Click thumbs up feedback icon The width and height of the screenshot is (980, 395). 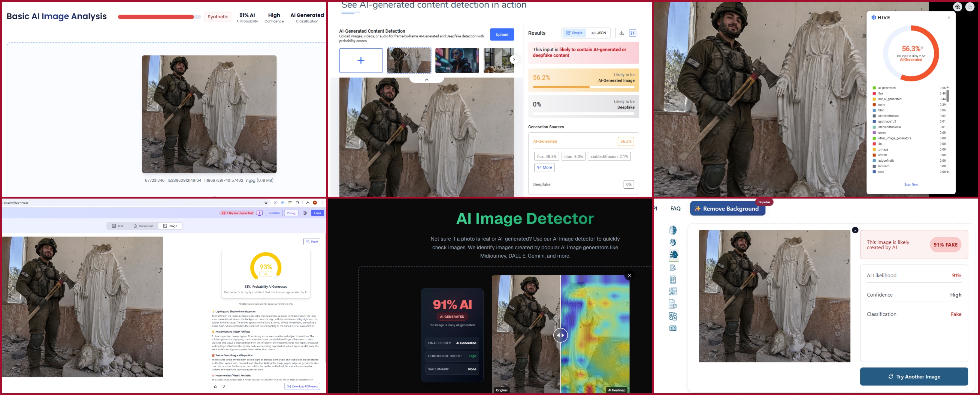[x=215, y=386]
